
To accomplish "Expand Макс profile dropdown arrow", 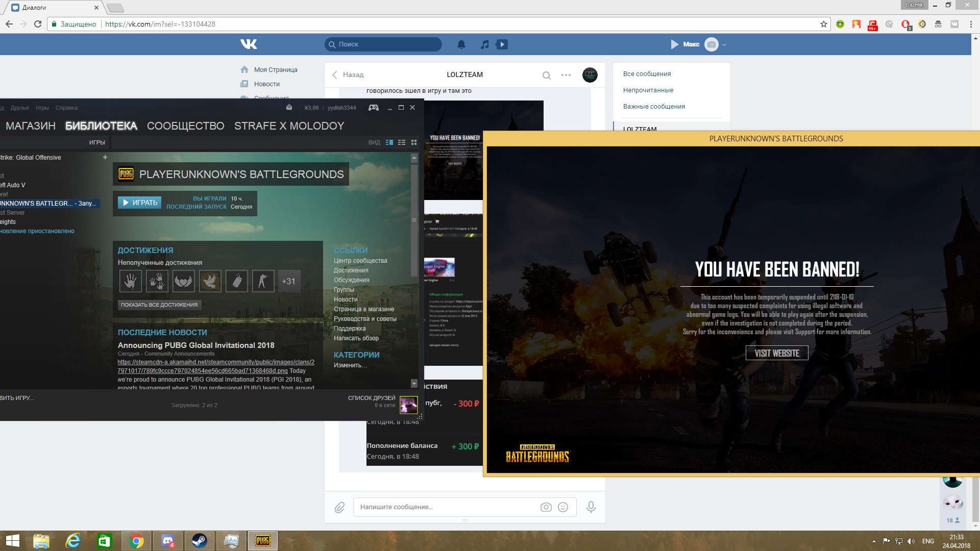I will click(724, 45).
